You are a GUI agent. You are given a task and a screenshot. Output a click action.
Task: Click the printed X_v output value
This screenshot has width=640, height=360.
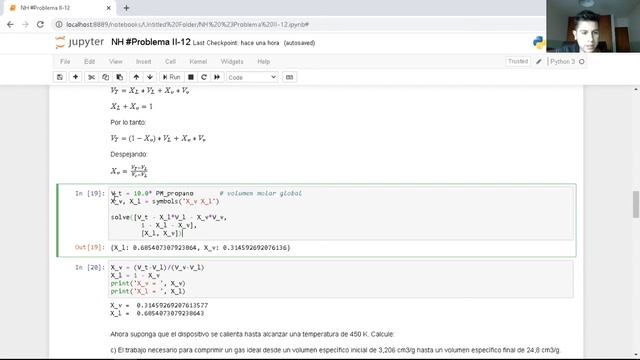172,305
